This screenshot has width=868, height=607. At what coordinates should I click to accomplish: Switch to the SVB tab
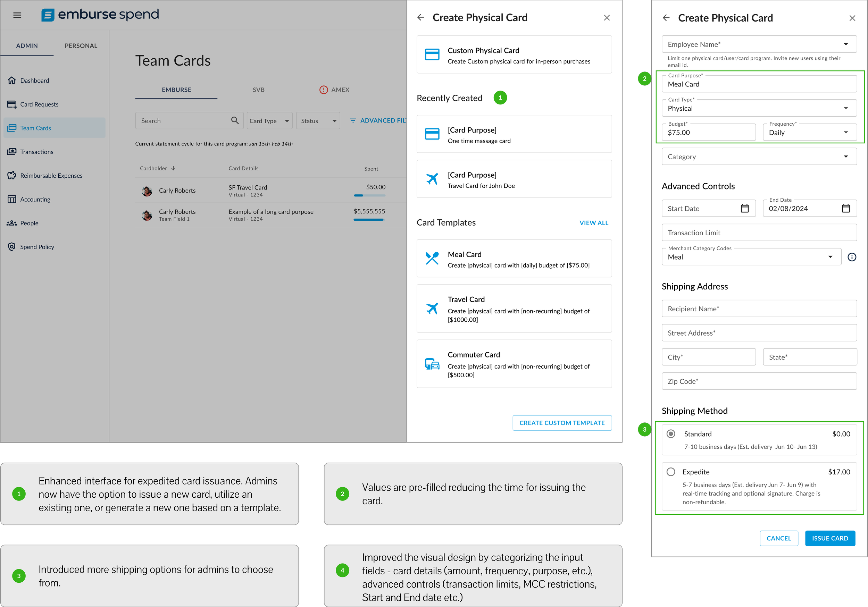coord(258,90)
